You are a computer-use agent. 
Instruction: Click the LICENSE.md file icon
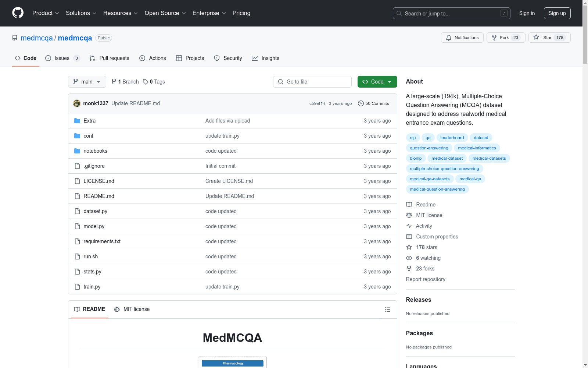77,181
